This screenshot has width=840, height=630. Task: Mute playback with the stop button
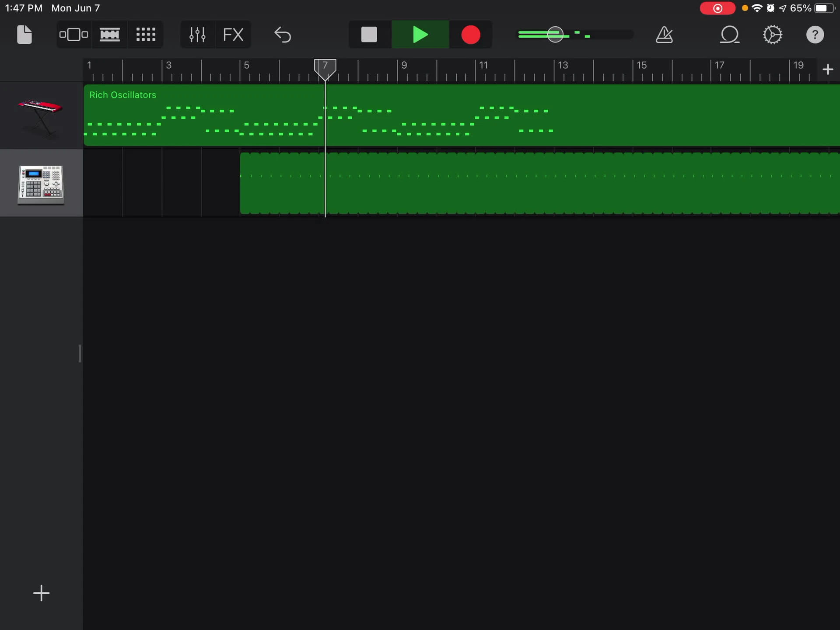coord(369,35)
